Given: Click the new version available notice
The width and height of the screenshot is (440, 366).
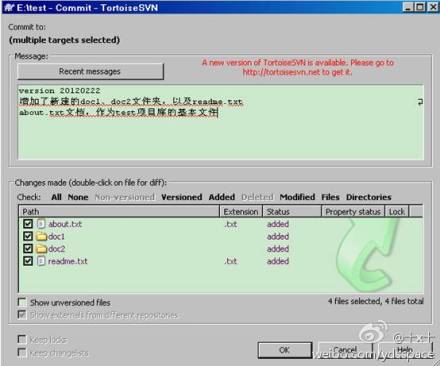Looking at the screenshot, I should (x=298, y=67).
